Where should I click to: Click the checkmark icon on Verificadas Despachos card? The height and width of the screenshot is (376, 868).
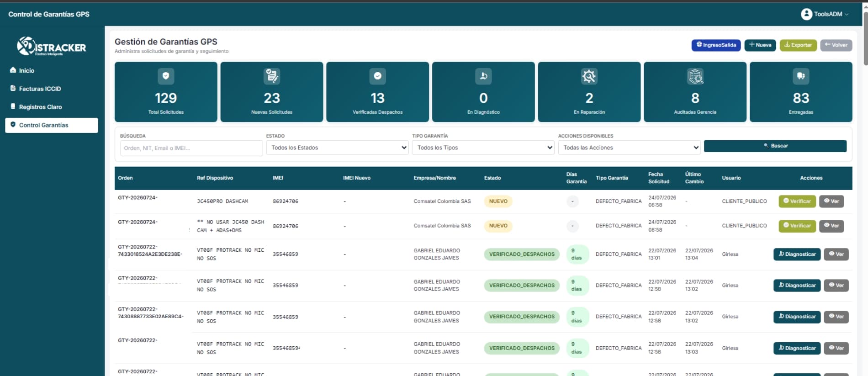[378, 76]
